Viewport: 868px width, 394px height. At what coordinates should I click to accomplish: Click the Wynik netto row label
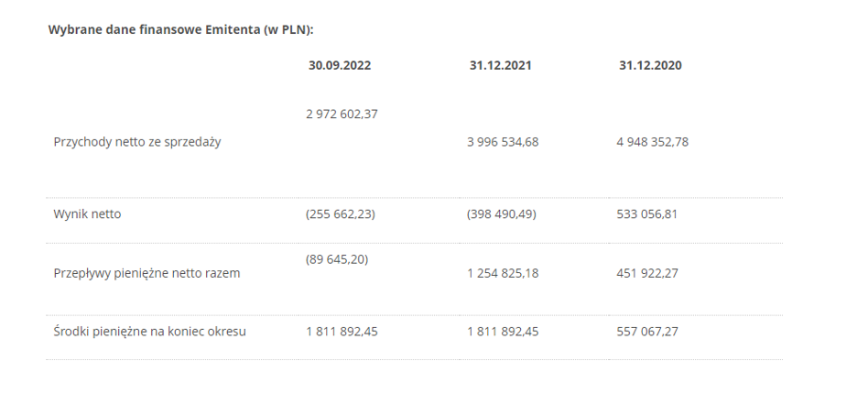[x=87, y=213]
